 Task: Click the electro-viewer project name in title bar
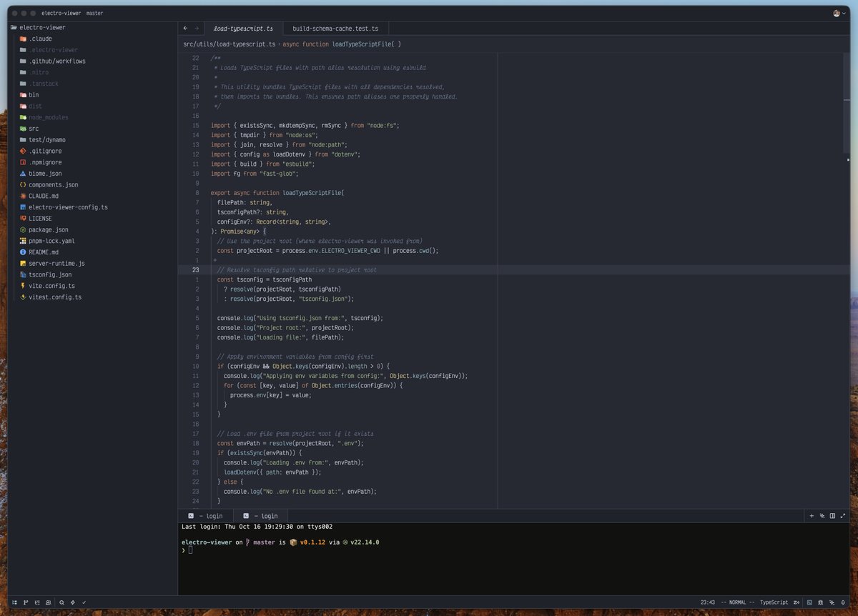click(x=60, y=14)
